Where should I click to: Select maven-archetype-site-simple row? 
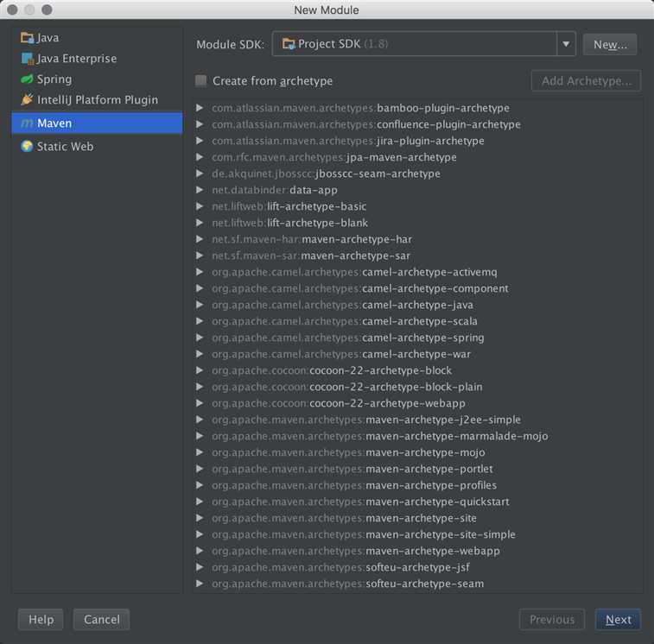pos(418,534)
